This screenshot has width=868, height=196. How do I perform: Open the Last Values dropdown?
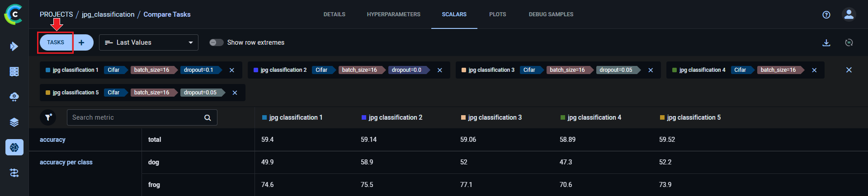(149, 42)
